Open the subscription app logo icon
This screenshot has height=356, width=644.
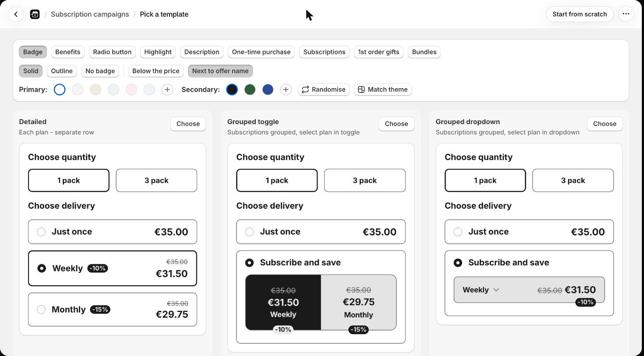click(35, 14)
